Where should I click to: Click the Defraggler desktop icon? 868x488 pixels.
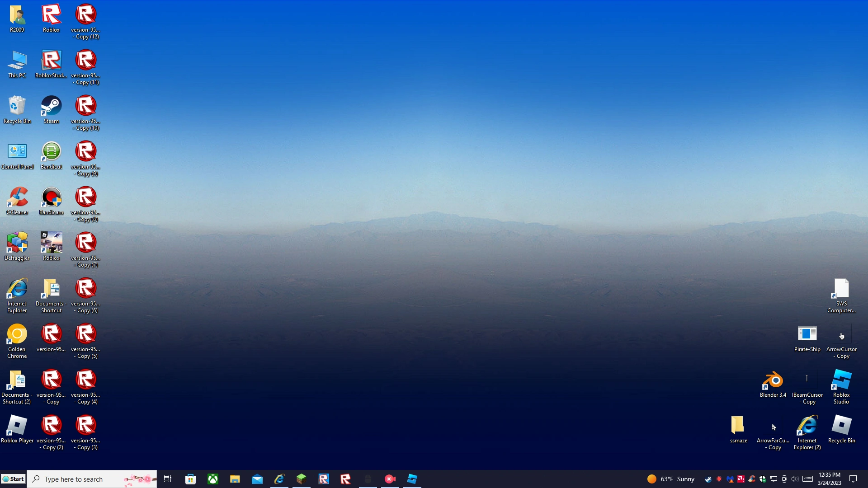point(17,246)
